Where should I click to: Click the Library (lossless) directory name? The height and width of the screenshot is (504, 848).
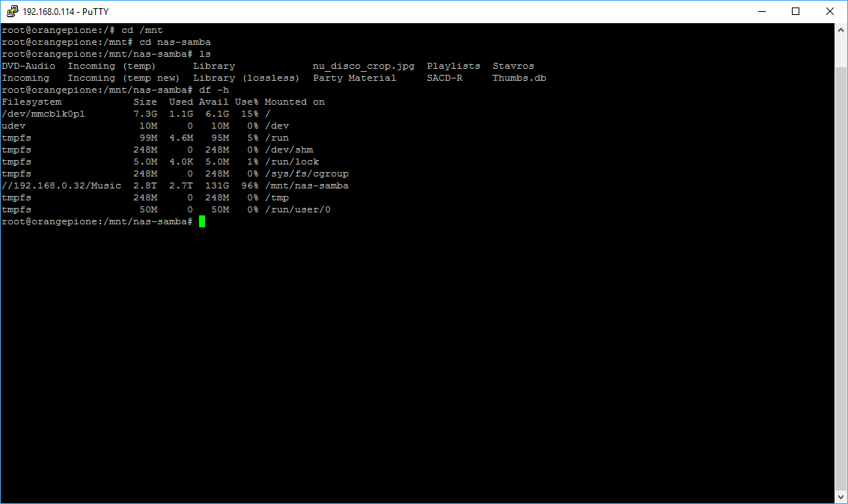[x=245, y=78]
